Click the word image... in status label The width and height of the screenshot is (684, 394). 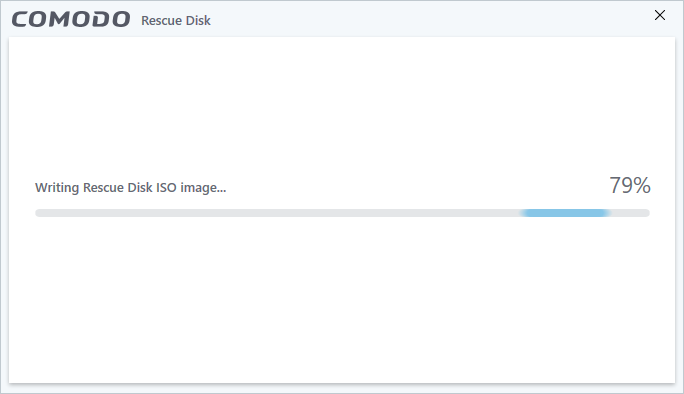pyautogui.click(x=203, y=188)
